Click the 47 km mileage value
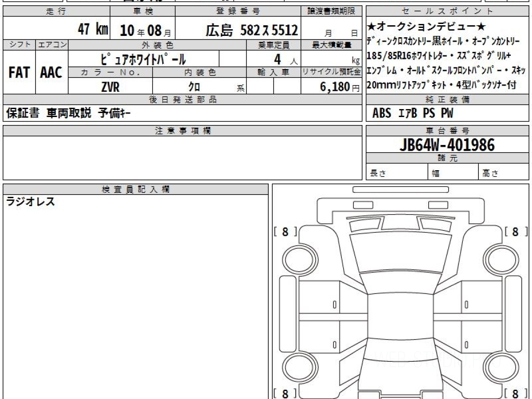 click(93, 30)
